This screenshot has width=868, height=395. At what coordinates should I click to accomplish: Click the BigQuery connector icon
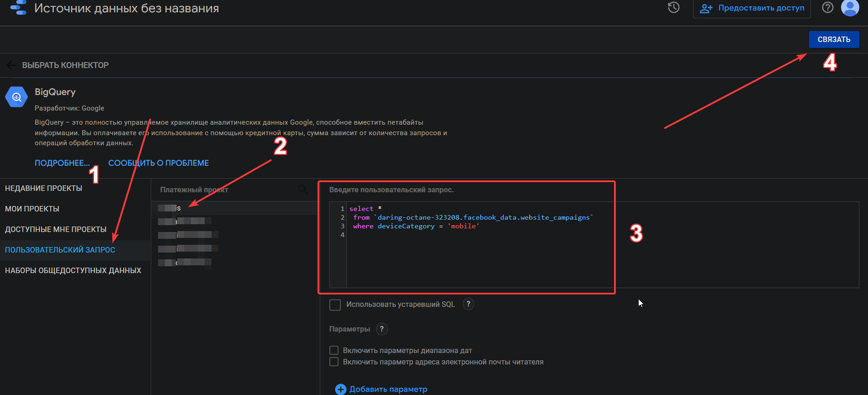point(16,97)
